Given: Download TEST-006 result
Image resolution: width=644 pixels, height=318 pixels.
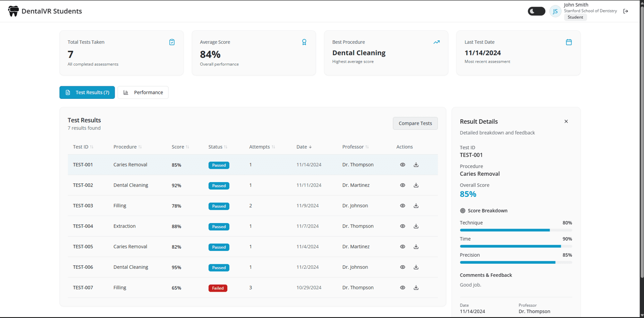Looking at the screenshot, I should (416, 267).
